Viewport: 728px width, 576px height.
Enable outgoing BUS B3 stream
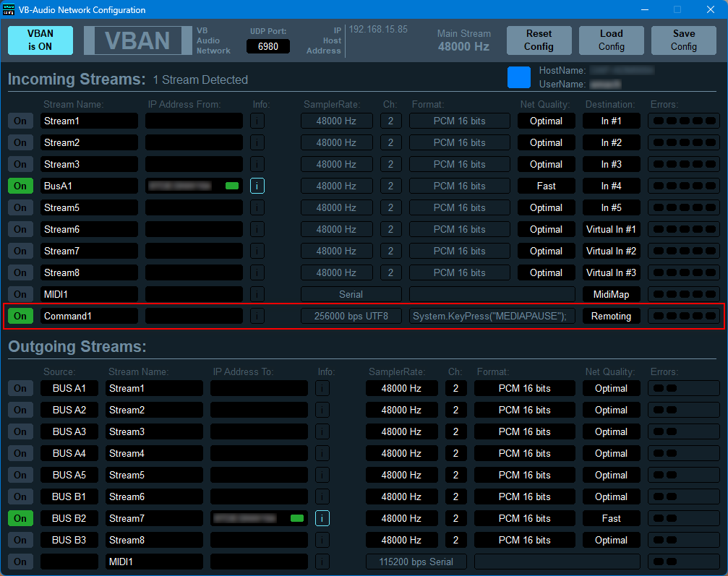pyautogui.click(x=20, y=540)
